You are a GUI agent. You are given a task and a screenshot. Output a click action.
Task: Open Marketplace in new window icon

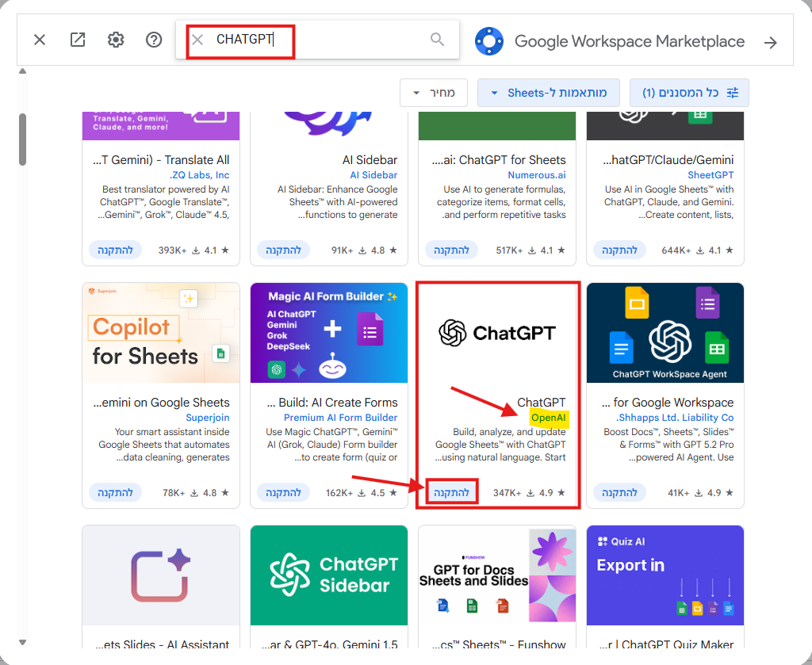tap(78, 40)
